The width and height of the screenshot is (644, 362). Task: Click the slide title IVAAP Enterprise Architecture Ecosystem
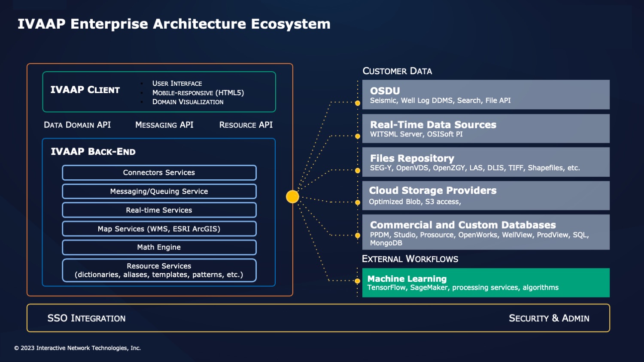click(174, 24)
